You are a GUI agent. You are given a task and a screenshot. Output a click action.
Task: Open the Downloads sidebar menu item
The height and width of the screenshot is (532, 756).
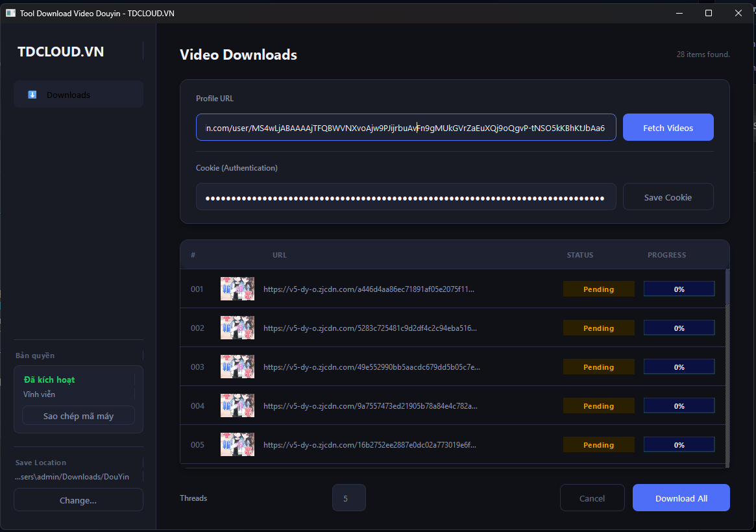[78, 95]
